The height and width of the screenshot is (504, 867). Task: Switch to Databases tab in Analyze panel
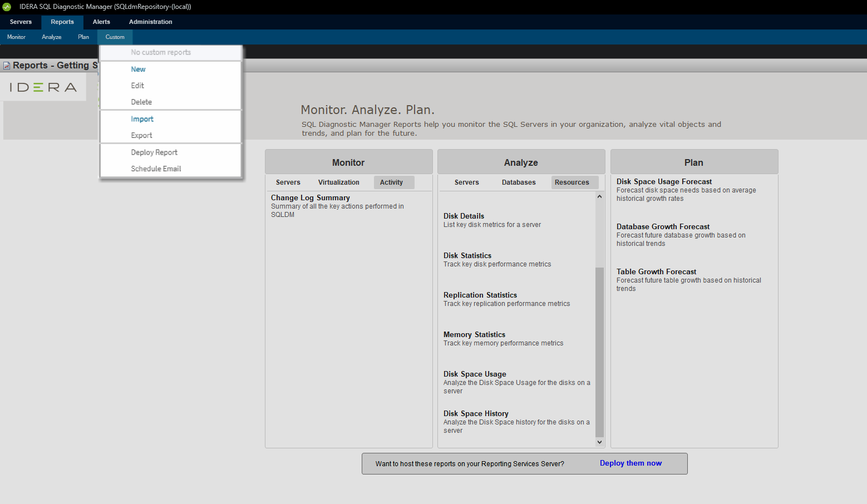[x=519, y=182]
